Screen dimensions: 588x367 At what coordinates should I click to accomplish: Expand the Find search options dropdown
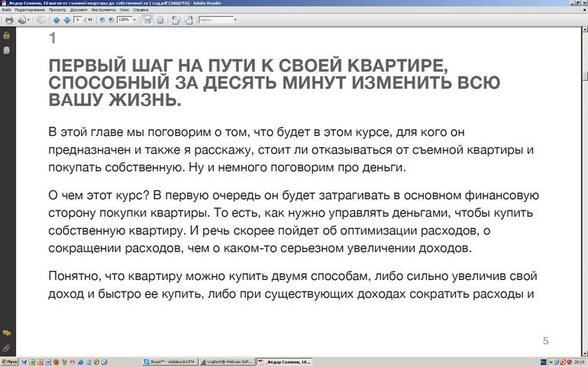pos(234,20)
